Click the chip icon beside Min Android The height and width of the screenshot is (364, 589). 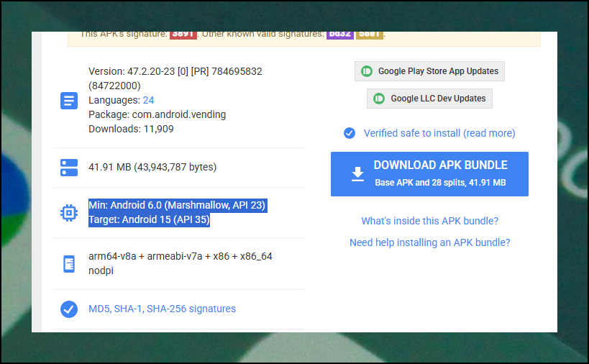[x=69, y=213]
